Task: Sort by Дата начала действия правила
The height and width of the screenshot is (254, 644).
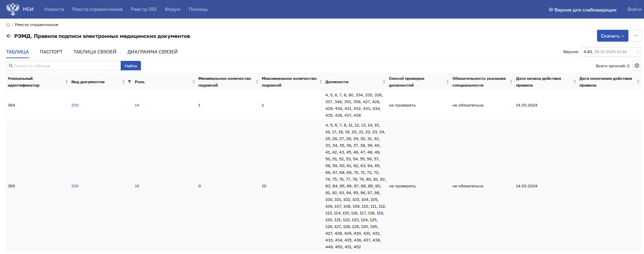Action: tap(574, 82)
